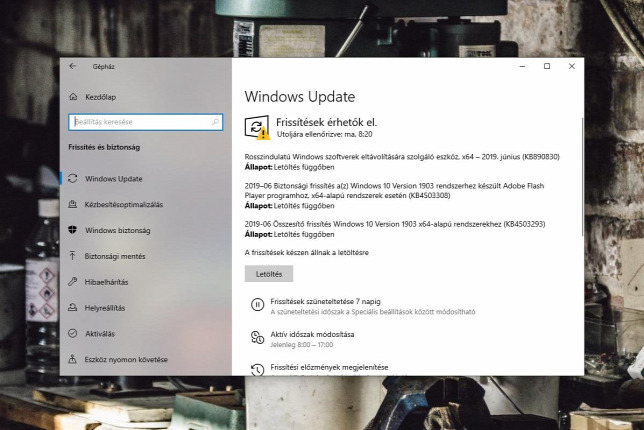This screenshot has width=644, height=430.
Task: Go to Aktiválás section
Action: tap(100, 334)
